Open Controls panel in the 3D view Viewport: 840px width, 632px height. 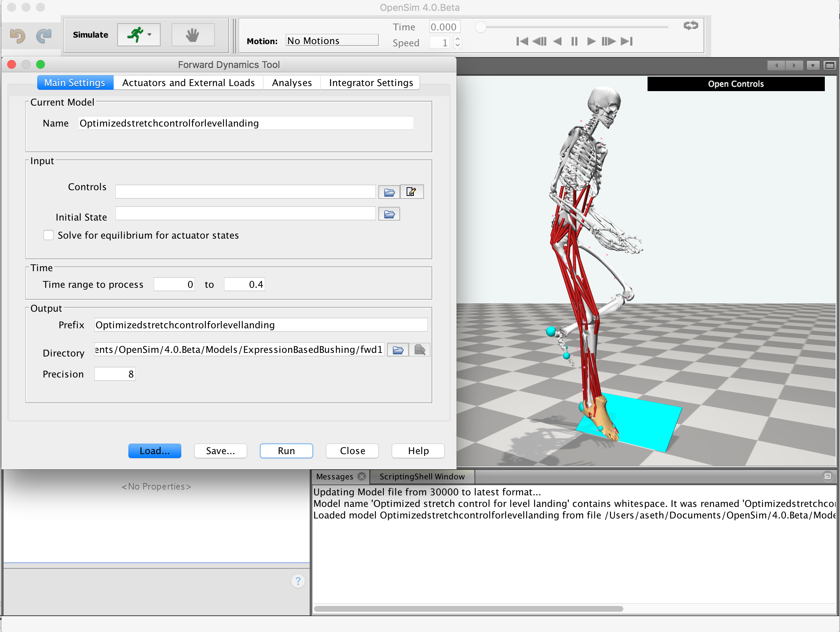tap(735, 84)
